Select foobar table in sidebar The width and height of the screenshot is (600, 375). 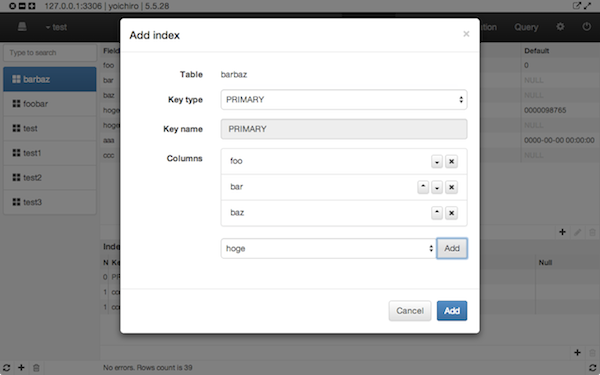click(x=50, y=104)
